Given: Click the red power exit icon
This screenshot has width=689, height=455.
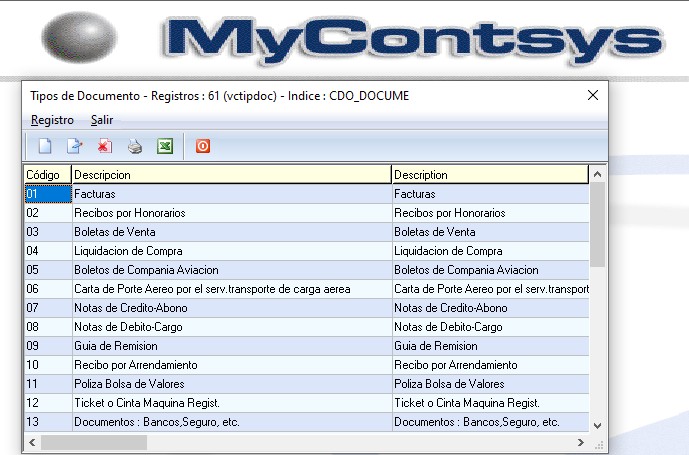Looking at the screenshot, I should [203, 146].
